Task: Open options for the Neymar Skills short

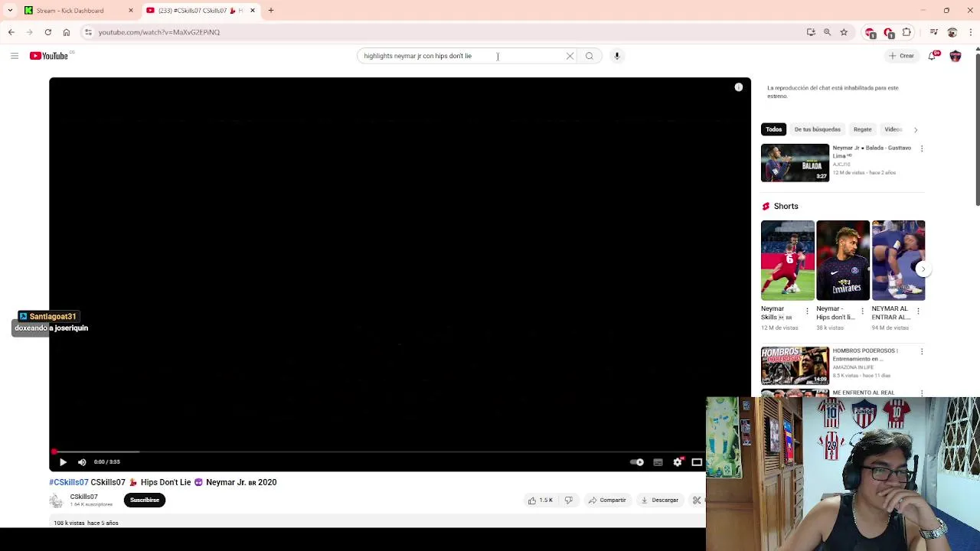Action: [x=807, y=312]
